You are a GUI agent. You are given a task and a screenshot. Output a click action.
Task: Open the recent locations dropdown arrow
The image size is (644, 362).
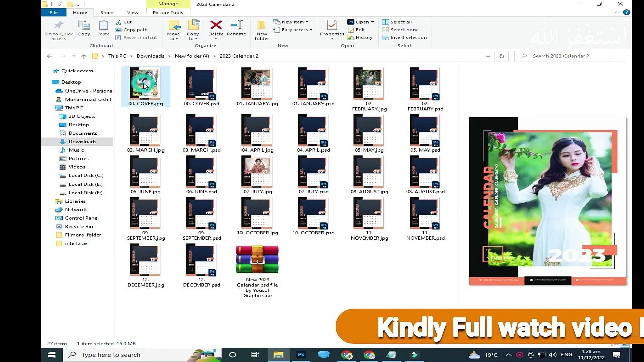(x=74, y=56)
